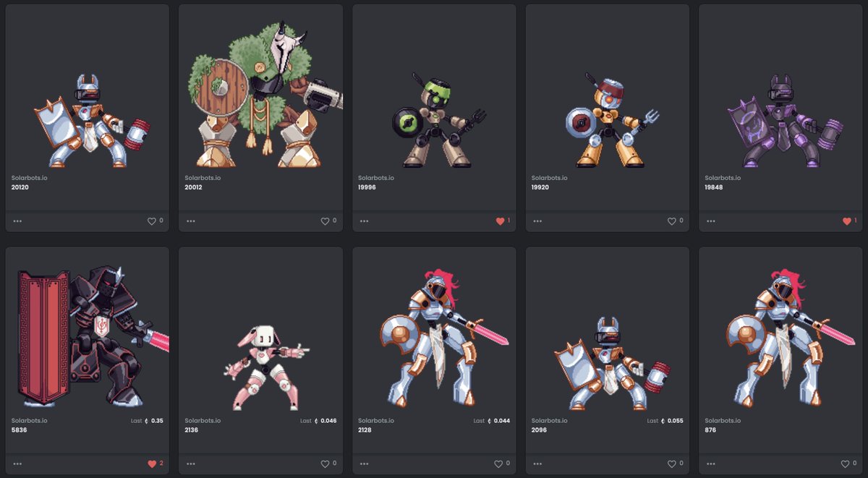Viewport: 868px width, 478px height.
Task: Open the three-dot menu on card 2136
Action: tap(191, 464)
